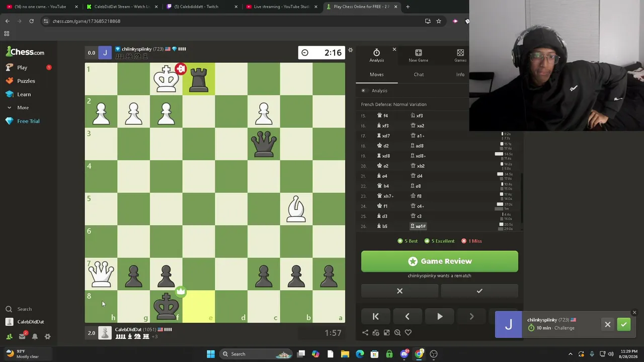
Task: Start the Game Review
Action: [439, 261]
